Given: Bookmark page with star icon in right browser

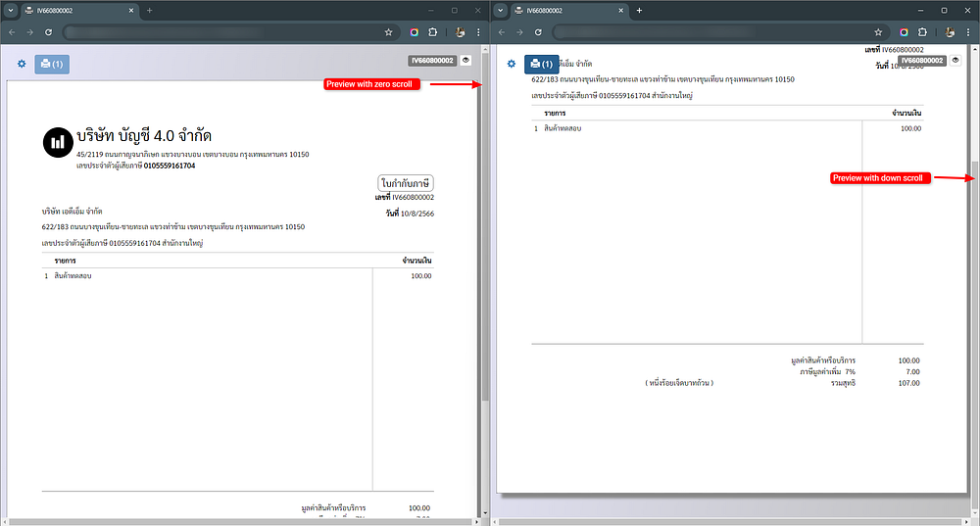Looking at the screenshot, I should pyautogui.click(x=879, y=32).
